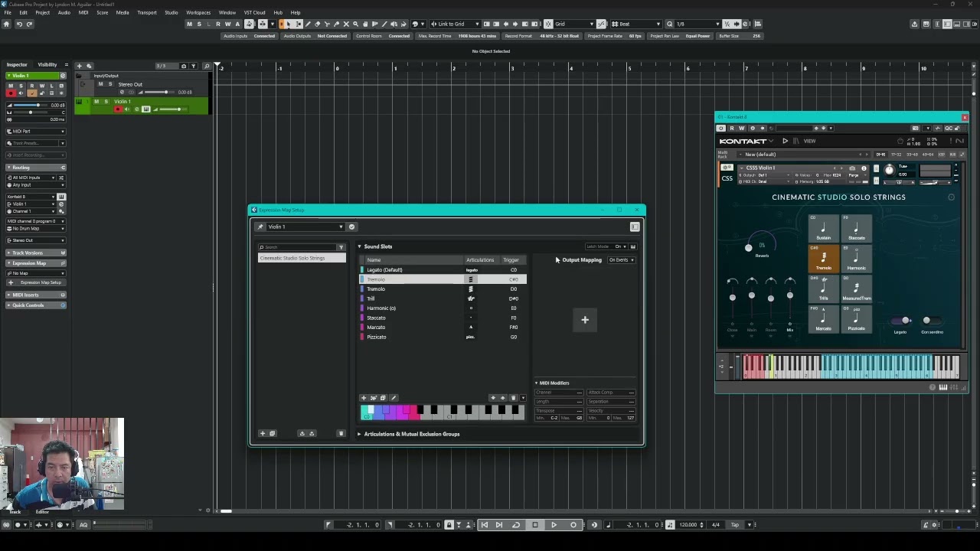Image resolution: width=980 pixels, height=551 pixels.
Task: Open Kontakt New (default) multi dropdown
Action: tap(803, 155)
